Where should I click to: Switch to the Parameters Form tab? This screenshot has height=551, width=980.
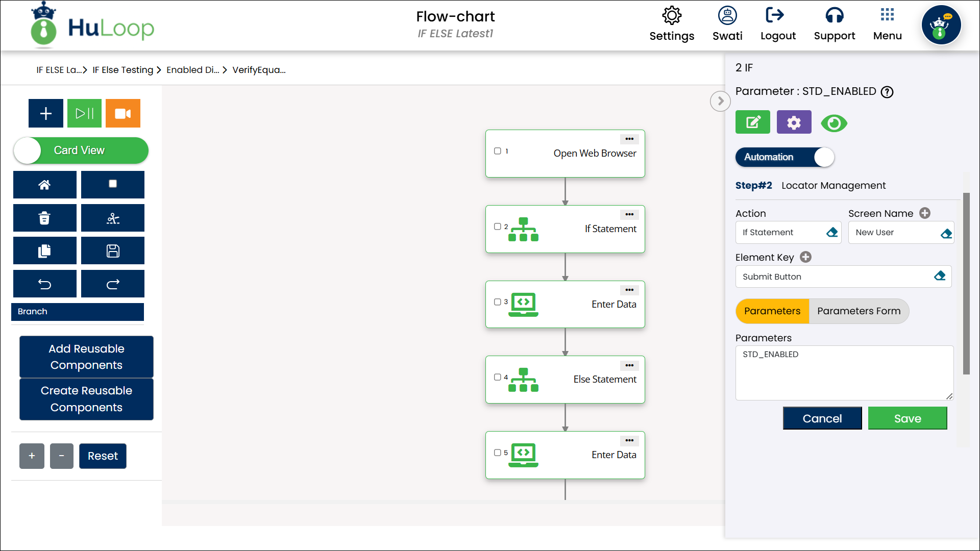point(859,311)
